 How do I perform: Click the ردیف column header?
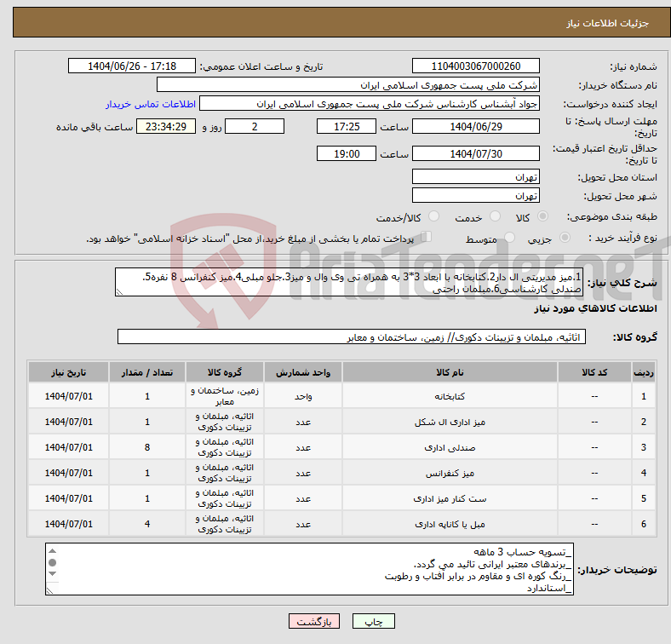643,372
